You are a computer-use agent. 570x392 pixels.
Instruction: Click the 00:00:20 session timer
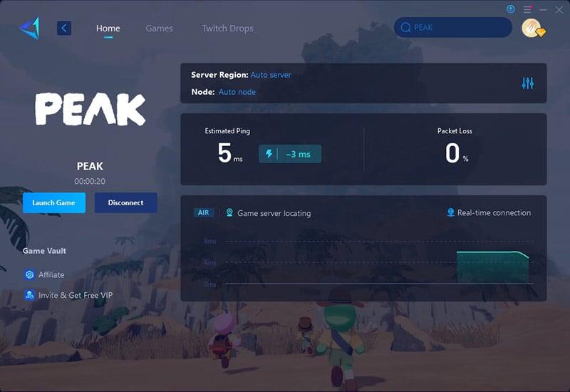(x=90, y=181)
